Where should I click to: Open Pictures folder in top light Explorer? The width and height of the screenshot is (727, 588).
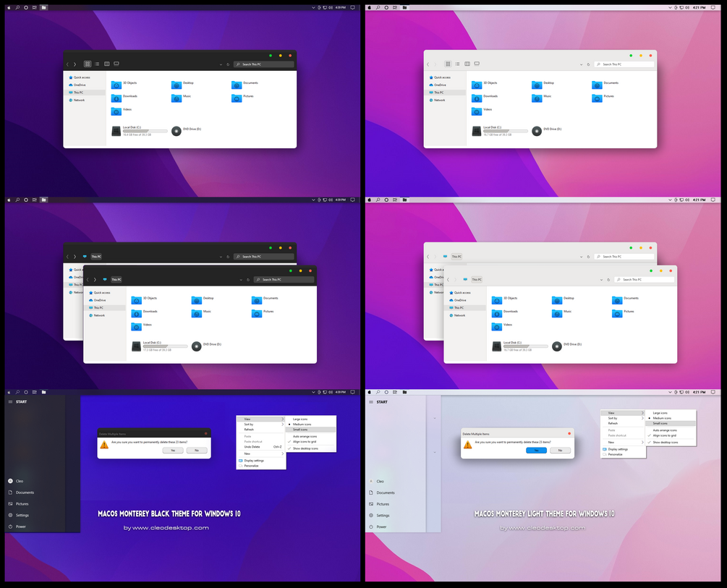pos(603,98)
